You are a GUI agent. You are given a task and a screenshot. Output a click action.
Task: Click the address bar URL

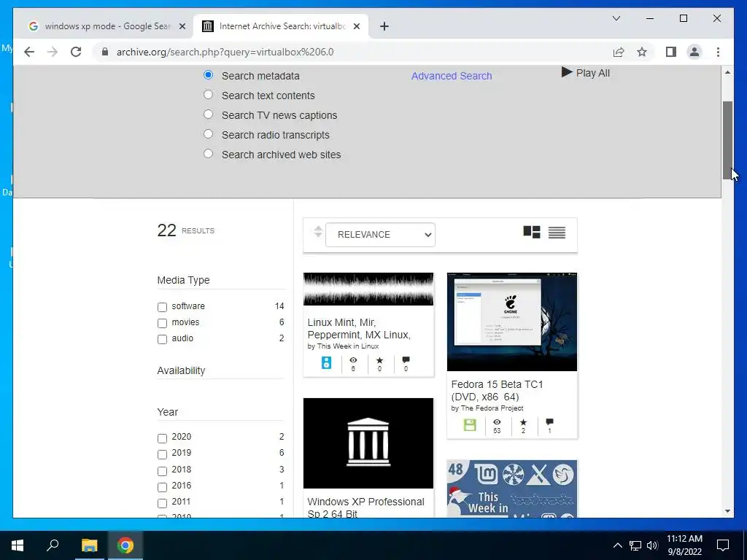(225, 52)
